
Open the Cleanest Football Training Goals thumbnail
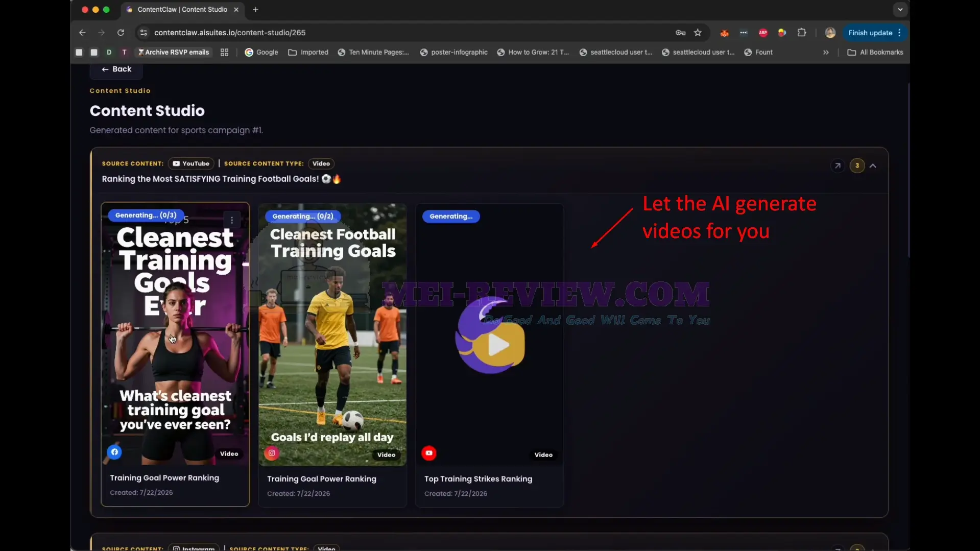[x=332, y=335]
